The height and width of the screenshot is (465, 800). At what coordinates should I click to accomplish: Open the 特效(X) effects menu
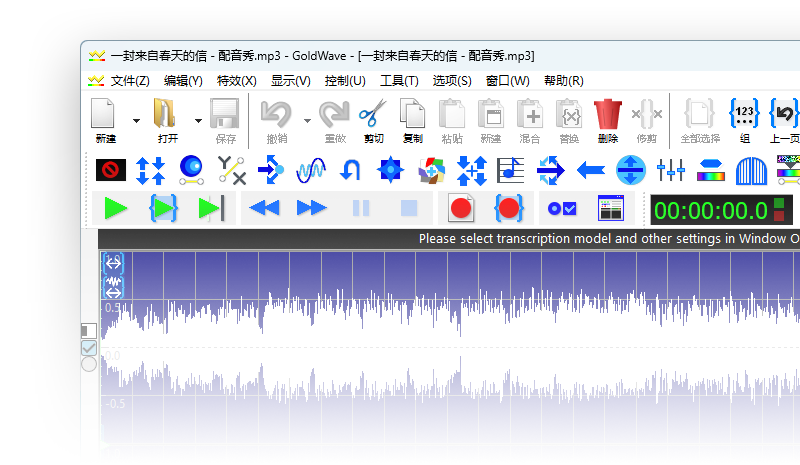[x=236, y=81]
